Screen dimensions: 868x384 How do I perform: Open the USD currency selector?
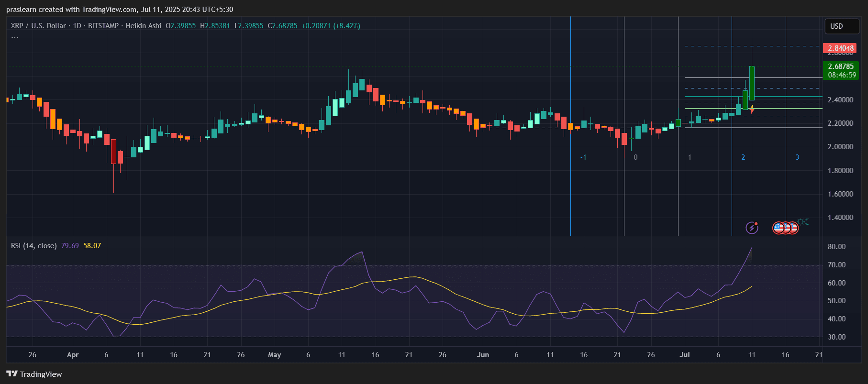841,26
